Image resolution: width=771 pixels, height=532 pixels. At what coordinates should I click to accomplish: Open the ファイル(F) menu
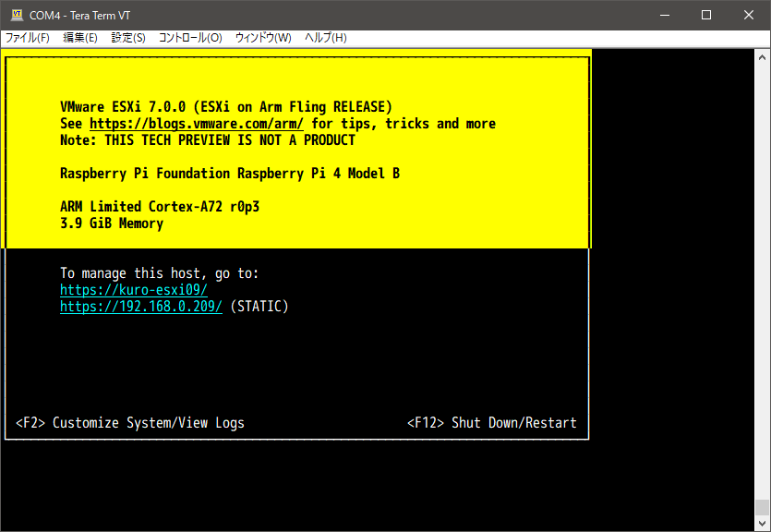[28, 38]
